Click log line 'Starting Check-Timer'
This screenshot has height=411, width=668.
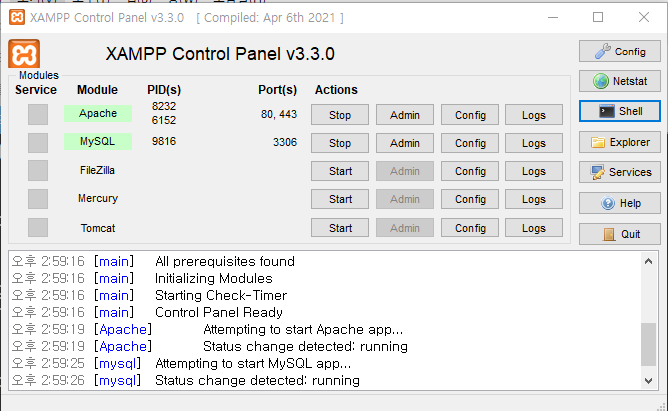(221, 295)
